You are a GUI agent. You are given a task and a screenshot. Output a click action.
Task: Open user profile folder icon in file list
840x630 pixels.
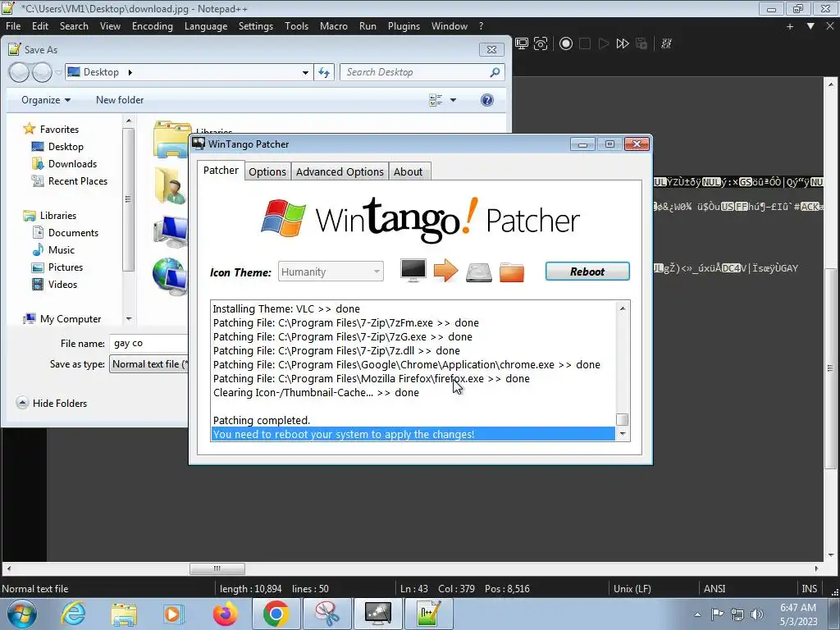click(171, 185)
